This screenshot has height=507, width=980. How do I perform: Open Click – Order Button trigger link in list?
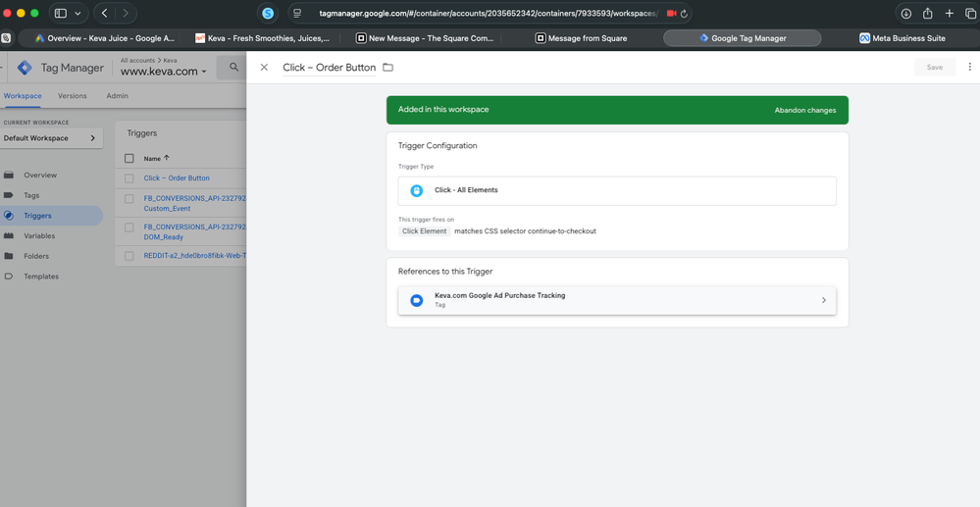(177, 178)
